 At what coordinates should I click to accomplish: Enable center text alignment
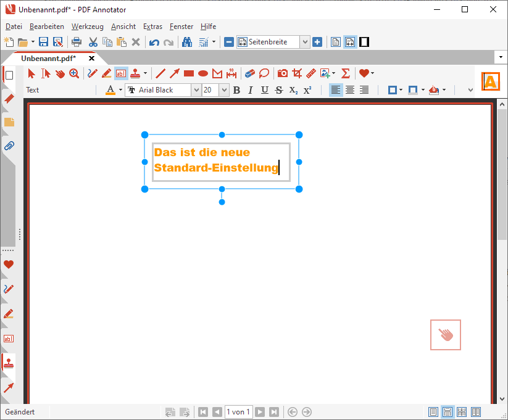[350, 90]
